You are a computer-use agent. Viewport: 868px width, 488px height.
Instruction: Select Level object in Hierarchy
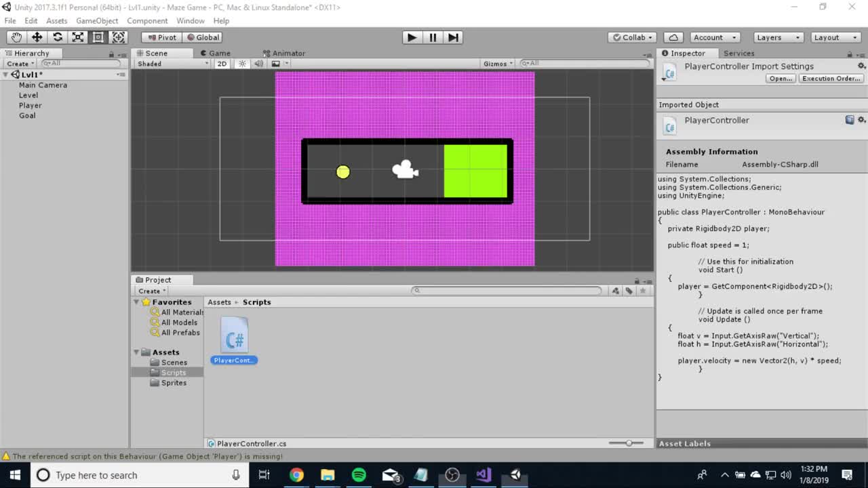pos(28,95)
